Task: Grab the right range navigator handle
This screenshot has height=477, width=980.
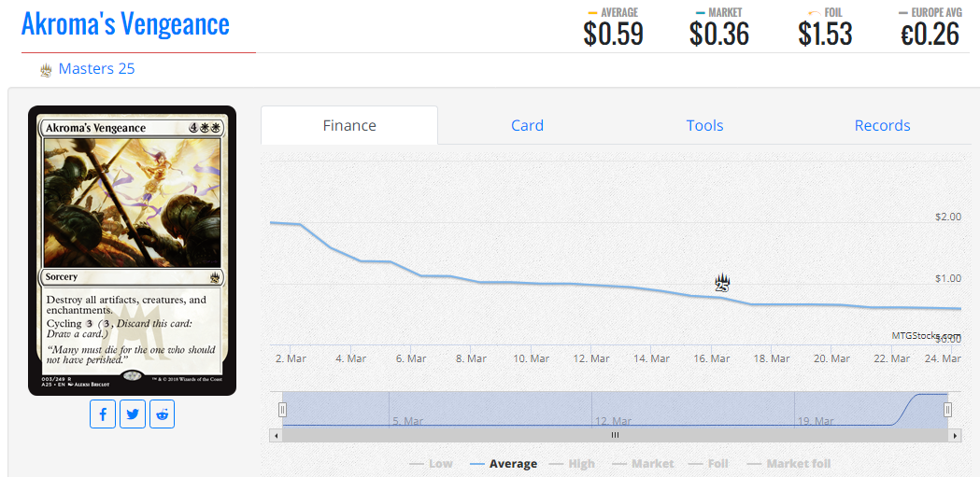Action: point(948,410)
